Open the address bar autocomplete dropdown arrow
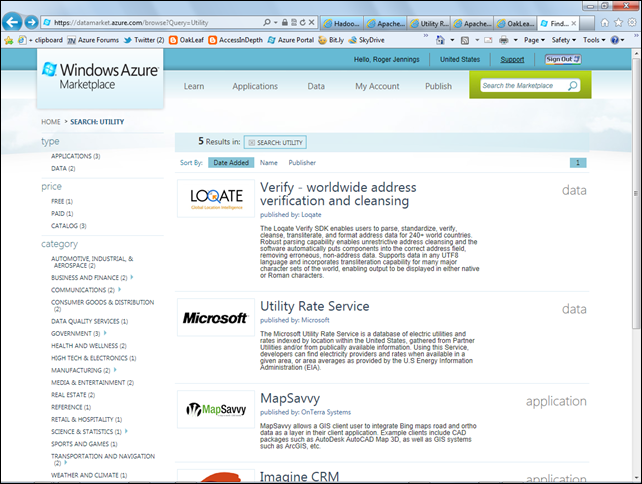 coord(276,23)
